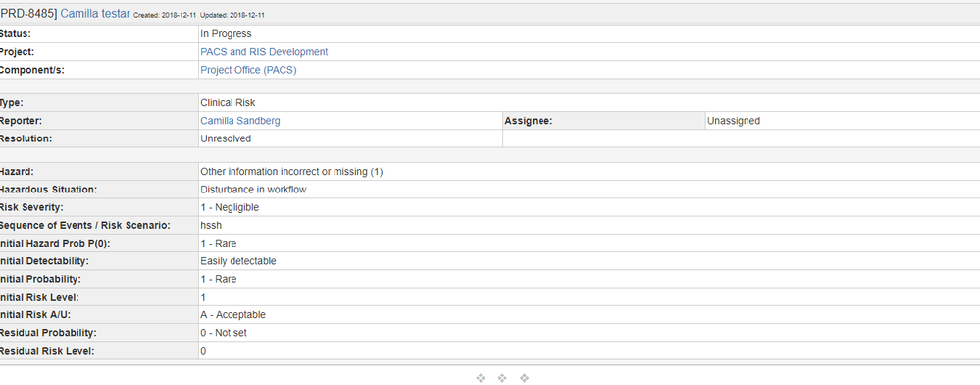This screenshot has height=385, width=980.
Task: Click the 'Project:' field label
Action: coord(17,52)
